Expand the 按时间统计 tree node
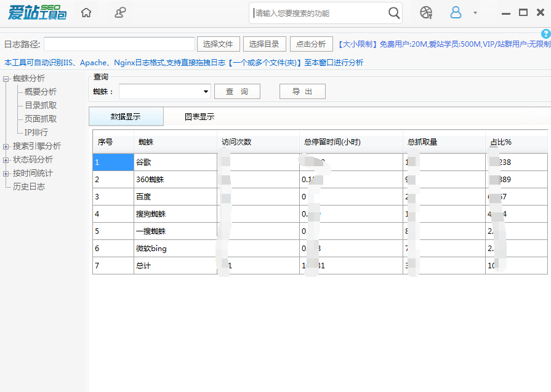Screen dimensions: 551x392 point(6,174)
